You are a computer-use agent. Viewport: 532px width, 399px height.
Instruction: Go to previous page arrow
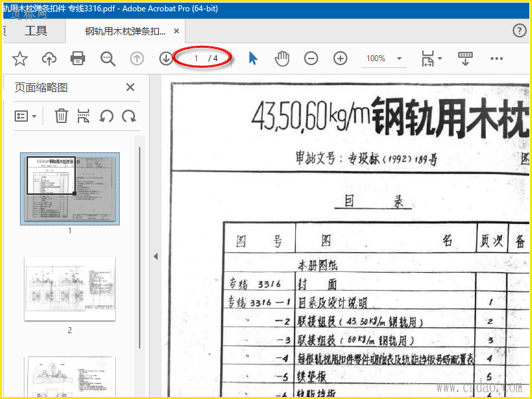tap(137, 59)
